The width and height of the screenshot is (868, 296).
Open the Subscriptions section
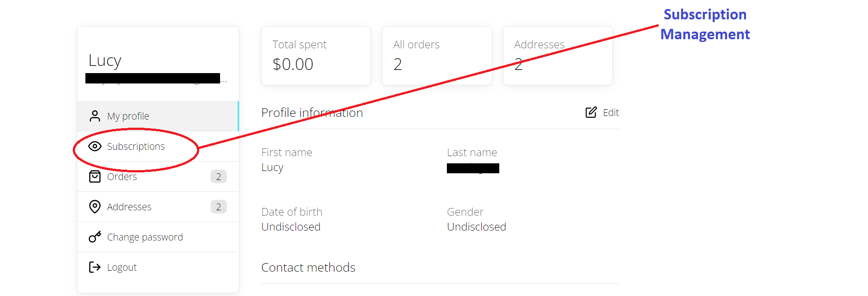tap(158, 146)
